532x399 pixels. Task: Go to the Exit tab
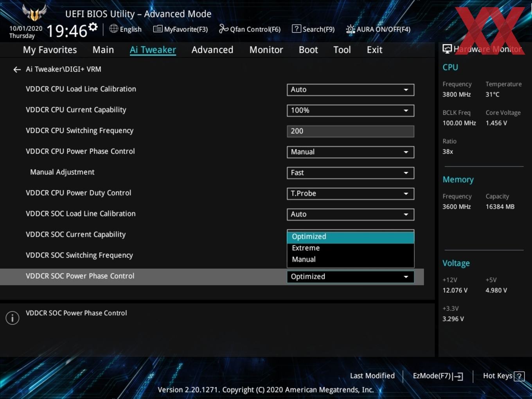pyautogui.click(x=374, y=50)
